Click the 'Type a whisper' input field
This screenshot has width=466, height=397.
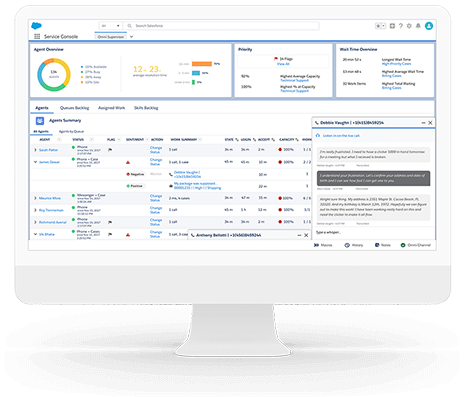tap(373, 232)
